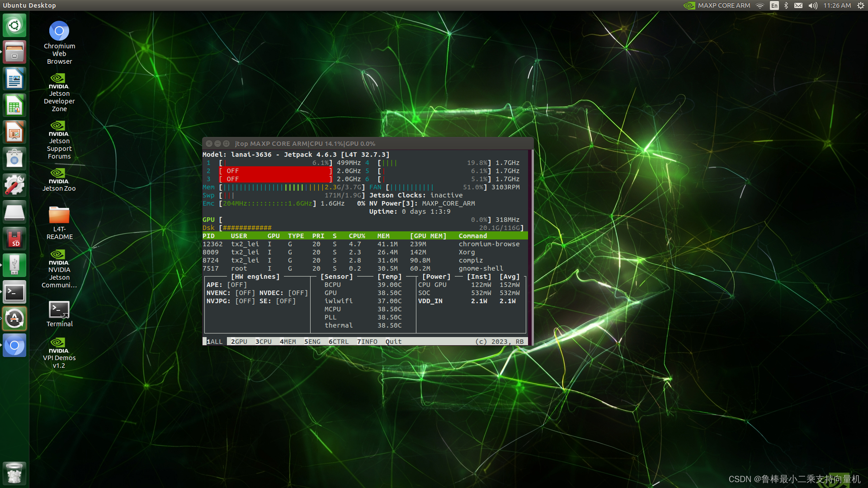Image resolution: width=868 pixels, height=488 pixels.
Task: Select 1ALL processes overview tab
Action: pyautogui.click(x=212, y=341)
